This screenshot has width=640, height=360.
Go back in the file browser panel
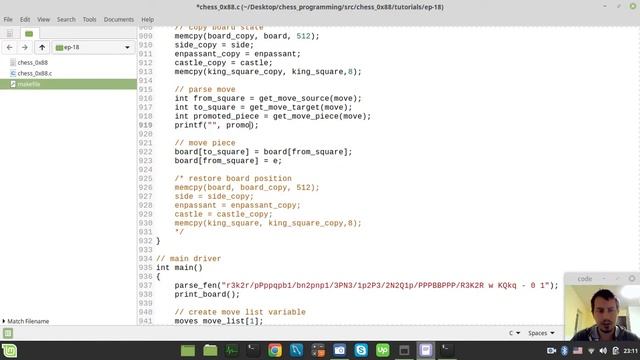click(x=9, y=47)
